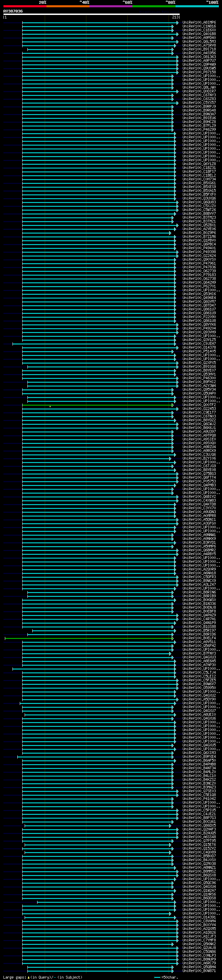Select the UniRef100_Q00TF2 label
222x980 pixels.
tap(199, 405)
